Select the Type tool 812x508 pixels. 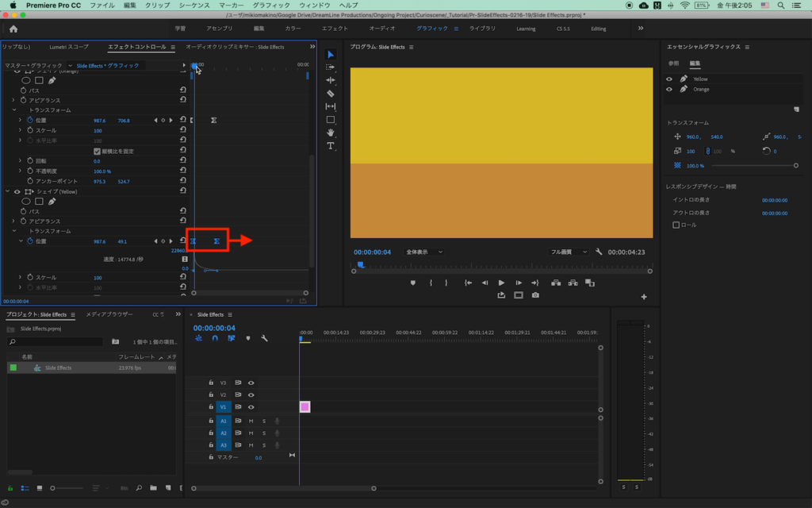(x=331, y=146)
